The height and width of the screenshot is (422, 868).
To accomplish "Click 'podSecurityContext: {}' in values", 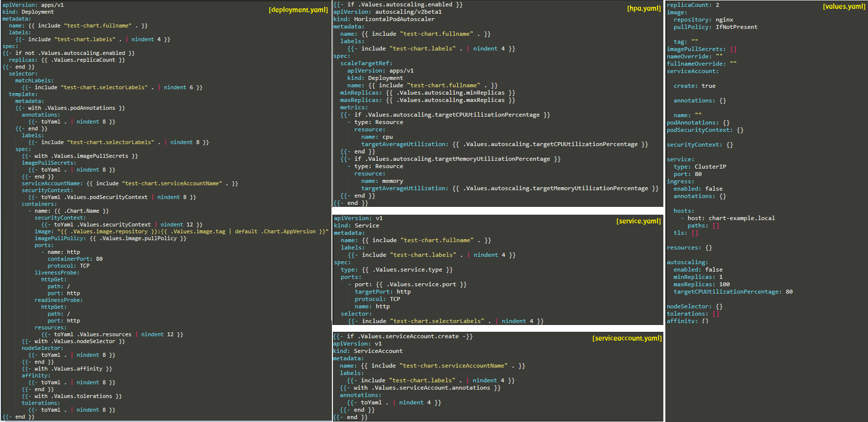I will click(x=705, y=130).
